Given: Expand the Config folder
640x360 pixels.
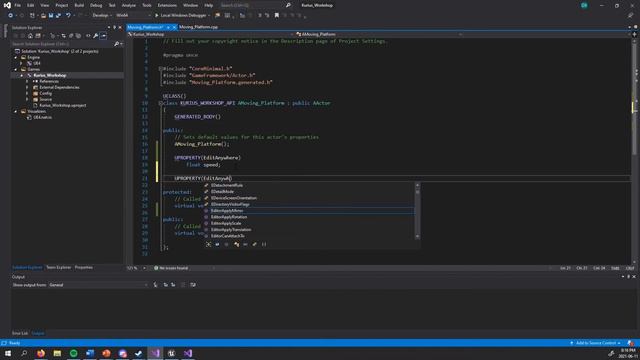Looking at the screenshot, I should 27,93.
